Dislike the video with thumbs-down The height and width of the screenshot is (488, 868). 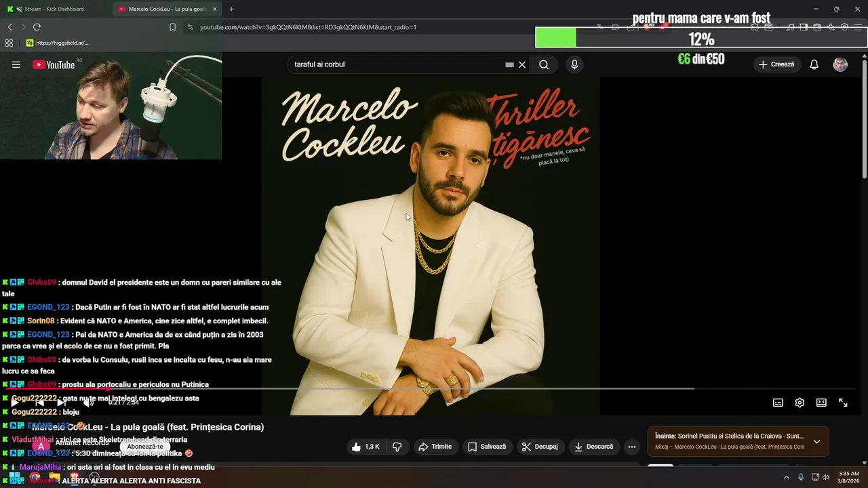click(397, 447)
